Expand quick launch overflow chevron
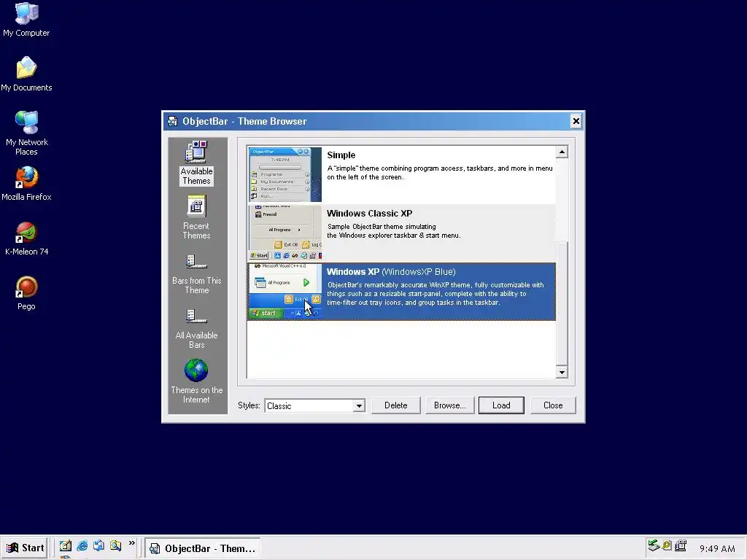747x560 pixels. 132,542
